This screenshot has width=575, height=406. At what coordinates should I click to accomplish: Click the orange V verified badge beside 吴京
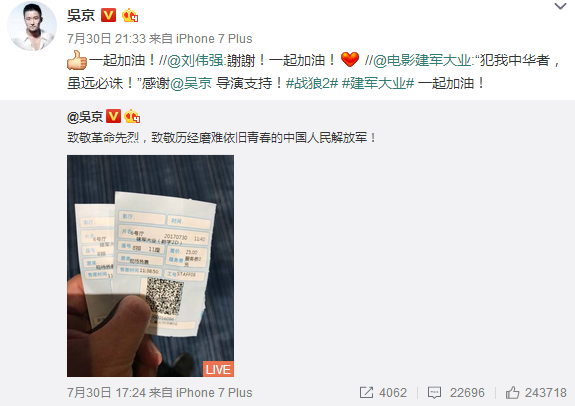[108, 15]
